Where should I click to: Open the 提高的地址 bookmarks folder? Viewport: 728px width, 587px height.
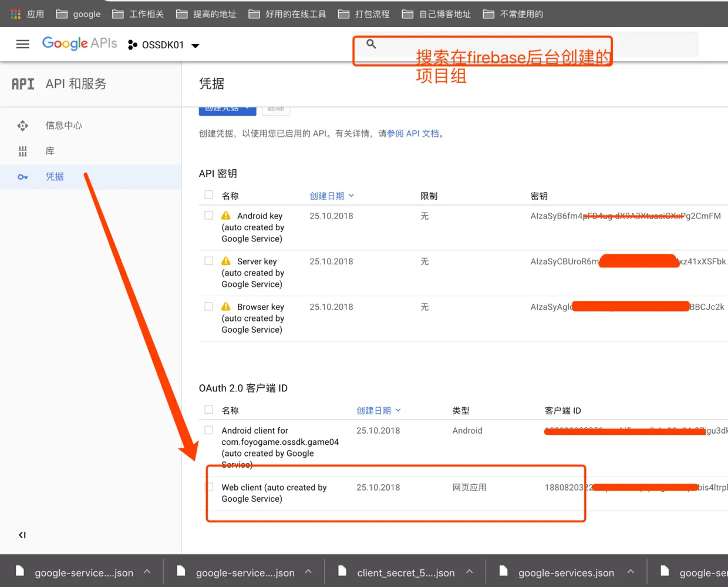[206, 14]
